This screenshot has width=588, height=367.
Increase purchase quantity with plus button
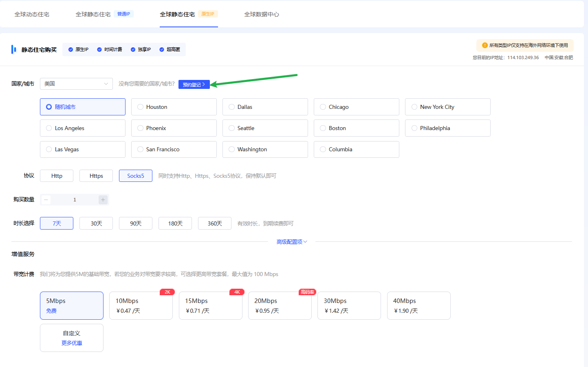point(103,199)
